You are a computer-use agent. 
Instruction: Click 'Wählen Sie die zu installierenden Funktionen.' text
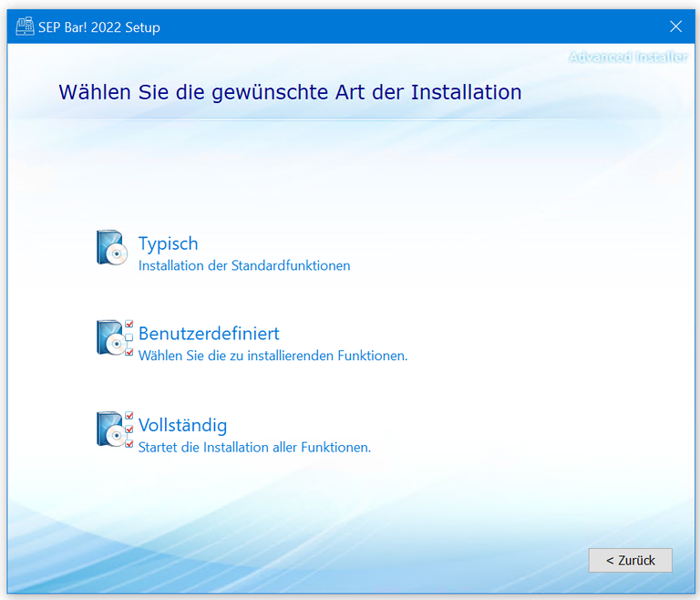pyautogui.click(x=273, y=356)
